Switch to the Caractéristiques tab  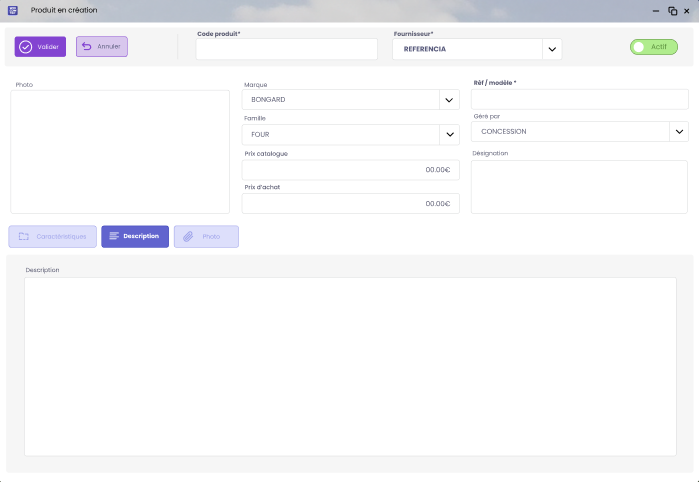[x=53, y=236]
